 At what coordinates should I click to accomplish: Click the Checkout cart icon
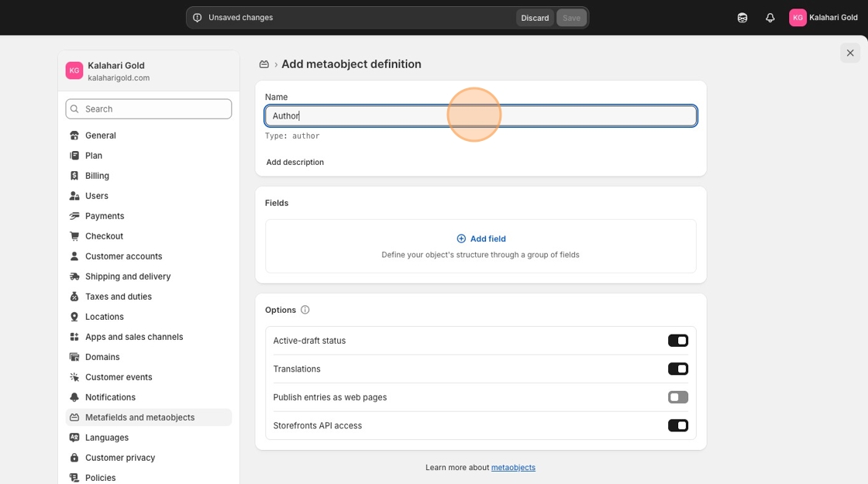pyautogui.click(x=74, y=236)
